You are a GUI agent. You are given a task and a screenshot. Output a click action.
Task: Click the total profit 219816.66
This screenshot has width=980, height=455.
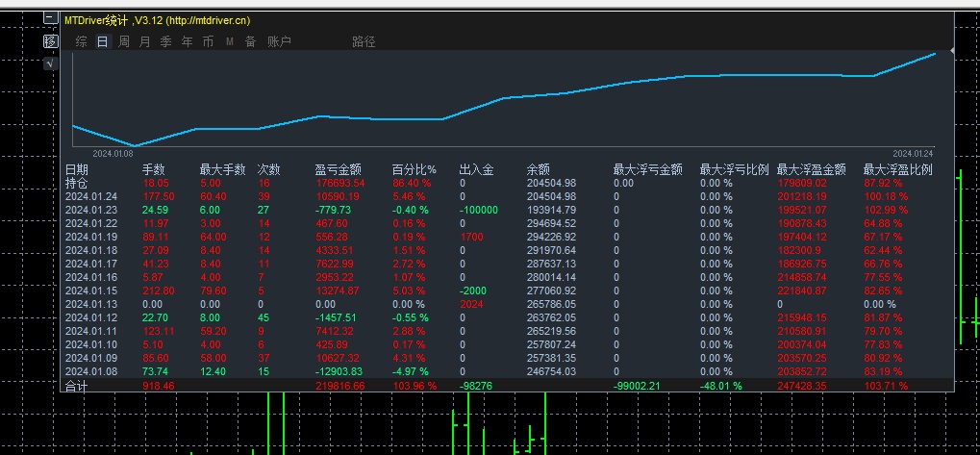[340, 387]
